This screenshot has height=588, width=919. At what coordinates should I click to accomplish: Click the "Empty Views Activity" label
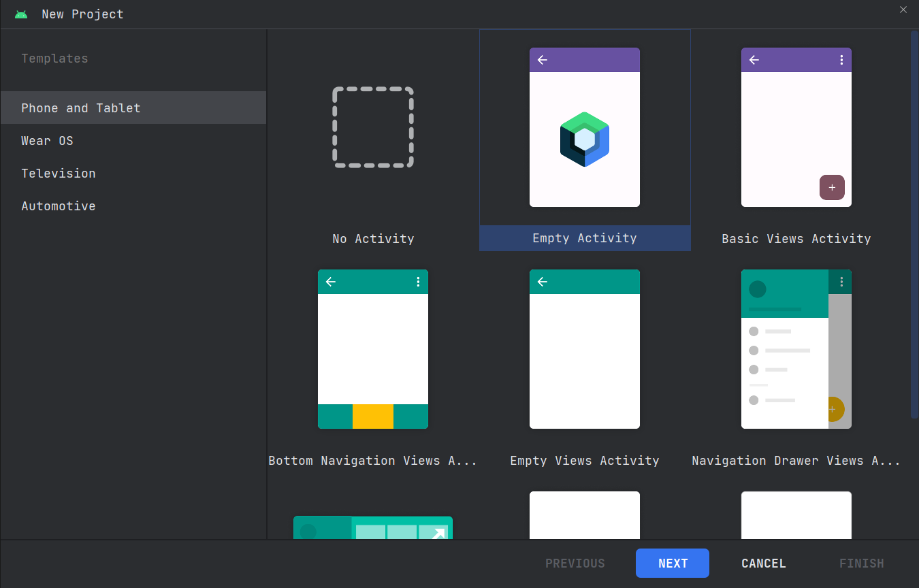point(585,461)
